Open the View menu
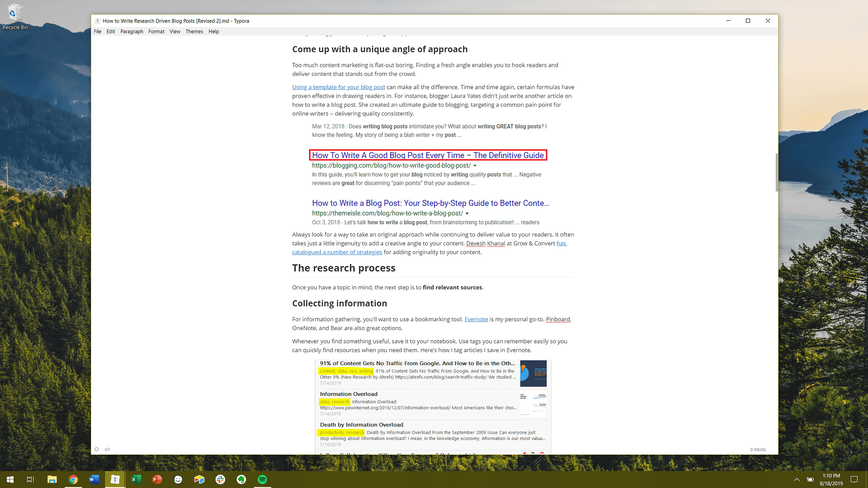868x488 pixels. [x=175, y=31]
